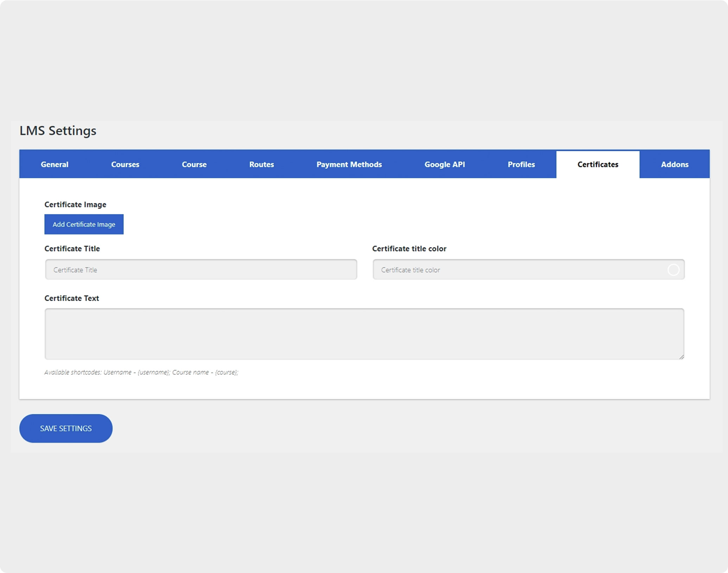728x573 pixels.
Task: Select the Course tab
Action: (x=194, y=164)
